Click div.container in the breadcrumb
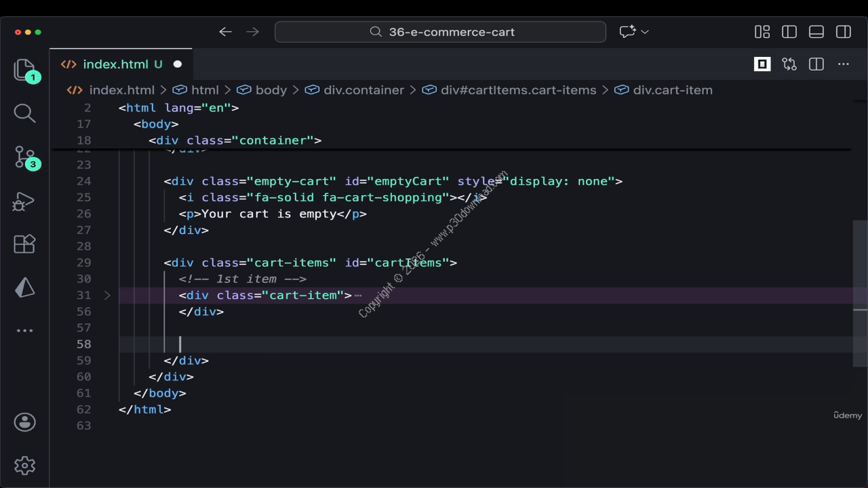The image size is (868, 488). [363, 90]
